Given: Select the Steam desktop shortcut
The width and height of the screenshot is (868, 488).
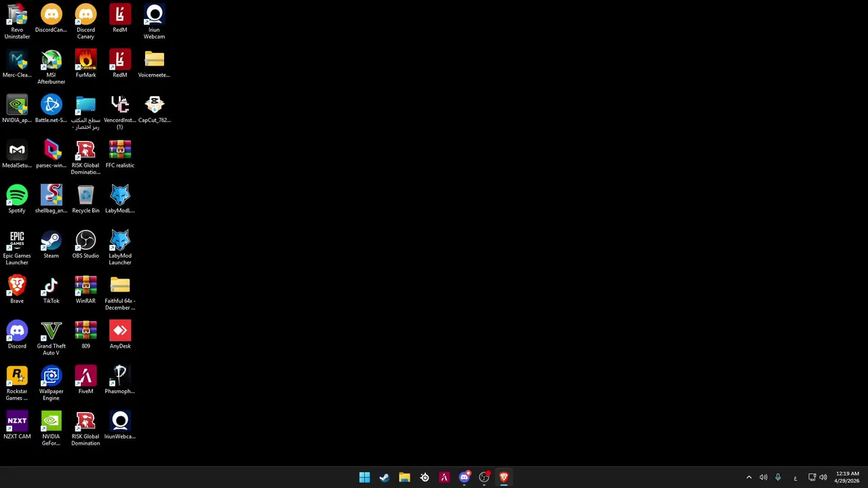Looking at the screenshot, I should point(51,245).
